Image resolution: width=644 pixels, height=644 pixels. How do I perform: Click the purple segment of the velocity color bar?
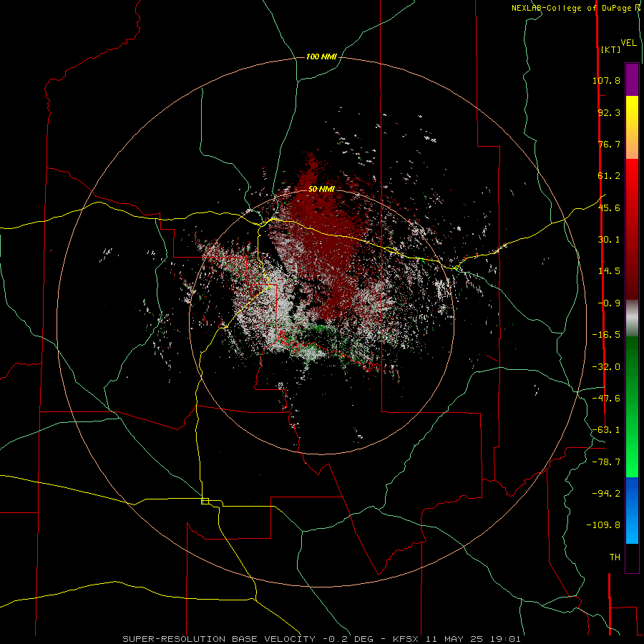[632, 79]
